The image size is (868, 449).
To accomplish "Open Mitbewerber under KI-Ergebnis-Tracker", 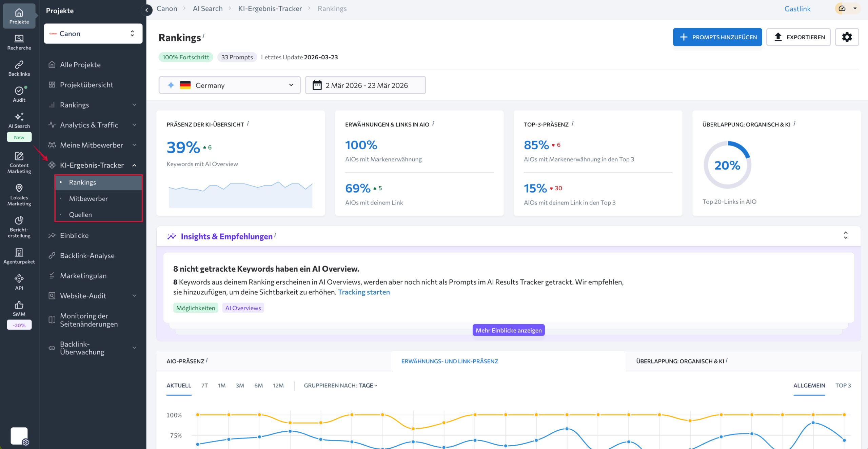I will [x=88, y=198].
